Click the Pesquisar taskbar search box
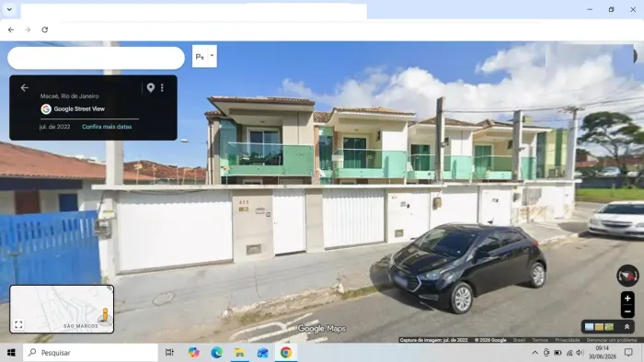This screenshot has height=362, width=644. (x=90, y=353)
